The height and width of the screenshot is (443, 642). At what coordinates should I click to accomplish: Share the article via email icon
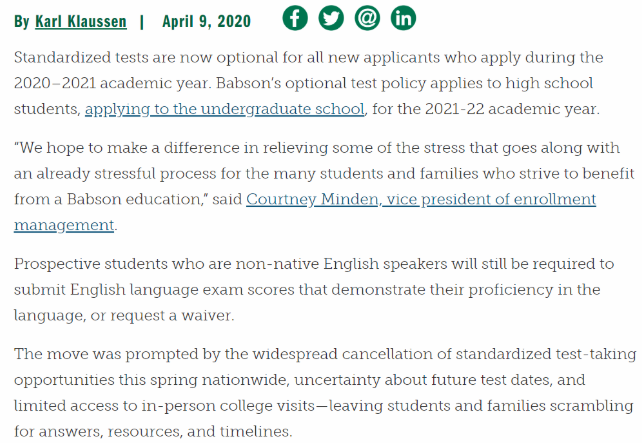point(367,18)
